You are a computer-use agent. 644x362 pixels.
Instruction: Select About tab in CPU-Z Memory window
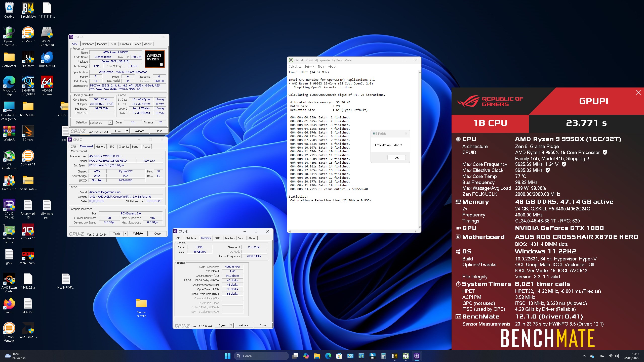point(252,238)
